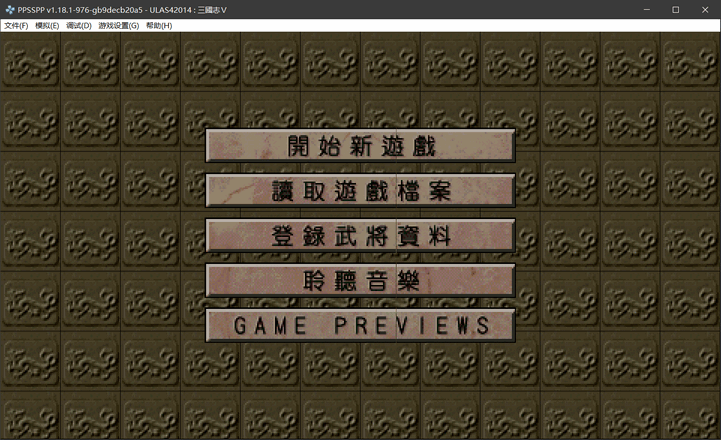Maximize the PPSSPP window

pos(675,10)
